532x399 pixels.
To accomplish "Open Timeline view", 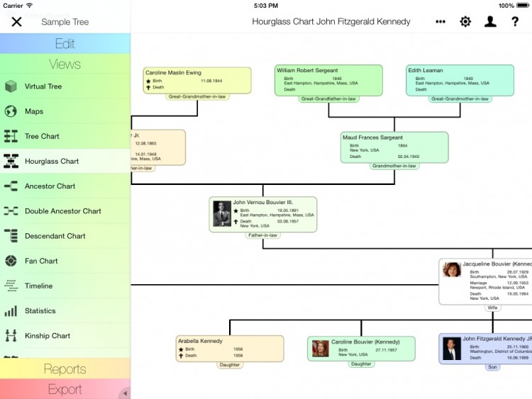I will point(65,286).
